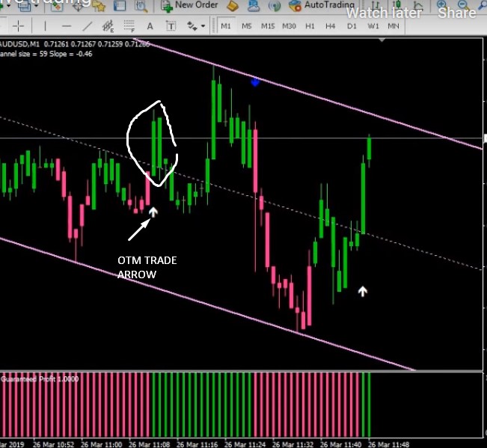
Task: Select the M15 timeframe
Action: pos(268,26)
